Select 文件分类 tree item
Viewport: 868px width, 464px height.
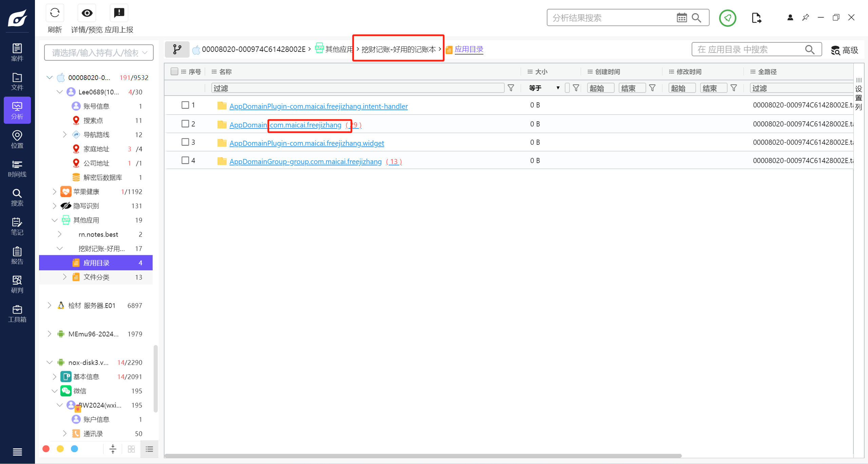[x=96, y=277]
